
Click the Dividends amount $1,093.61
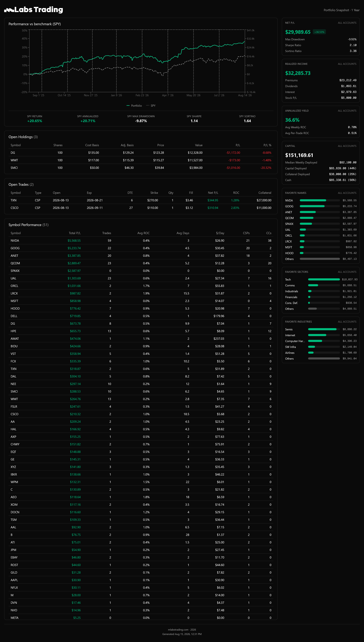click(349, 86)
